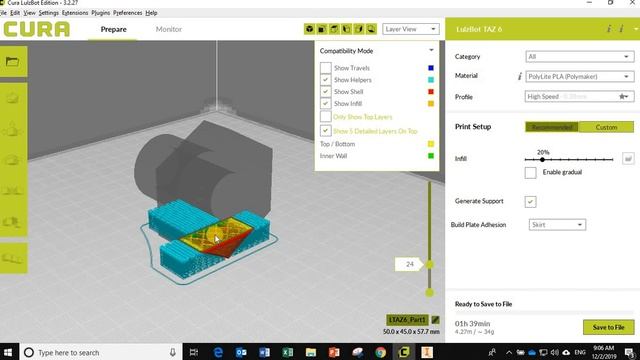Open File Explorer from the taskbar
The image size is (640, 360).
click(x=311, y=352)
